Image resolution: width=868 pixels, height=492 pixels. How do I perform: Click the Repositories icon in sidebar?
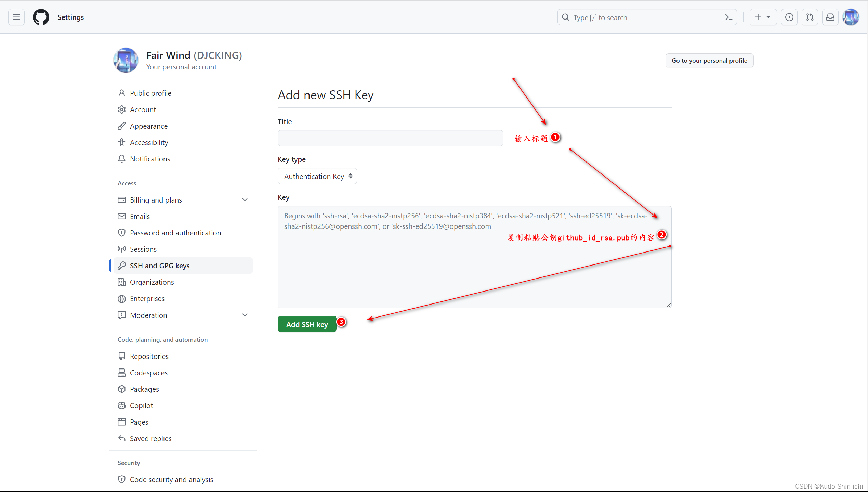(x=121, y=356)
